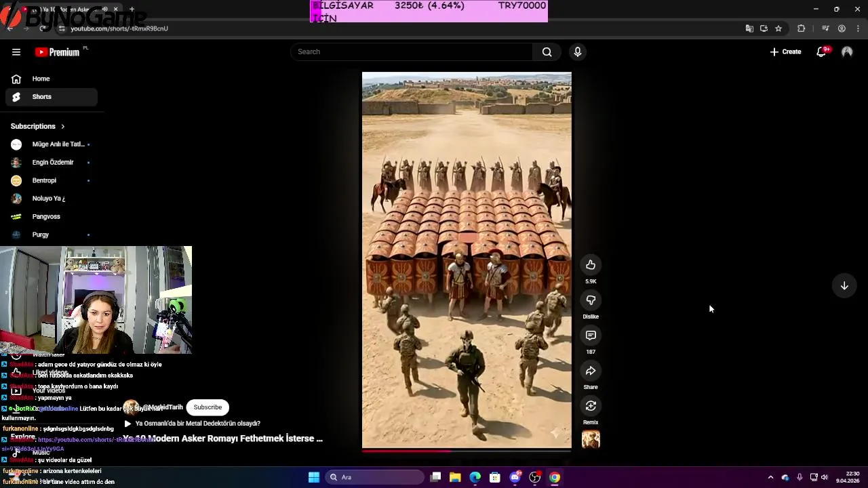
Task: Subscribe to the Short's channel
Action: pos(208,407)
